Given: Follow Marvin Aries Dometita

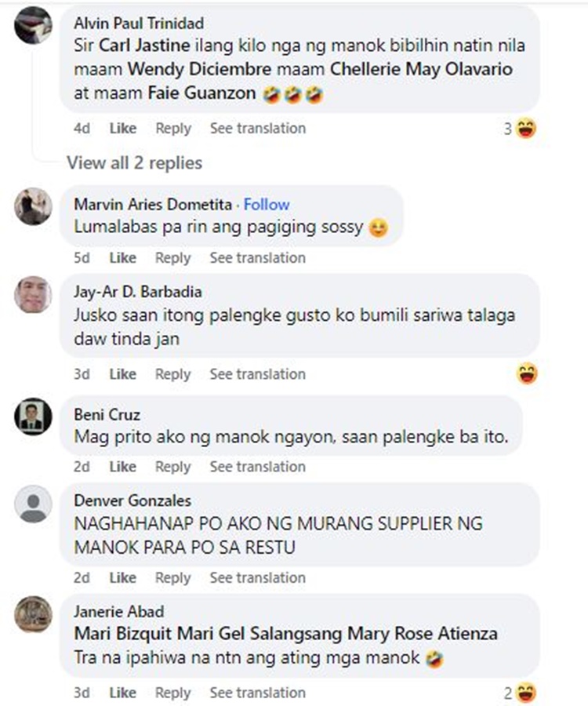Looking at the screenshot, I should [267, 205].
